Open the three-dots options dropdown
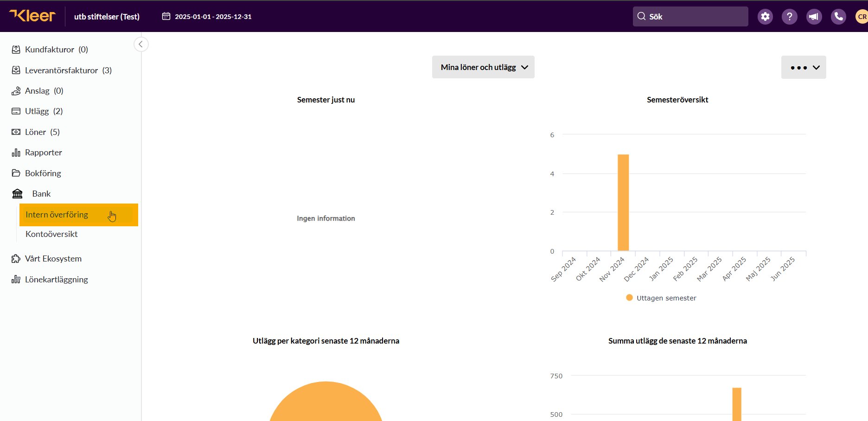This screenshot has height=421, width=868. click(x=804, y=67)
